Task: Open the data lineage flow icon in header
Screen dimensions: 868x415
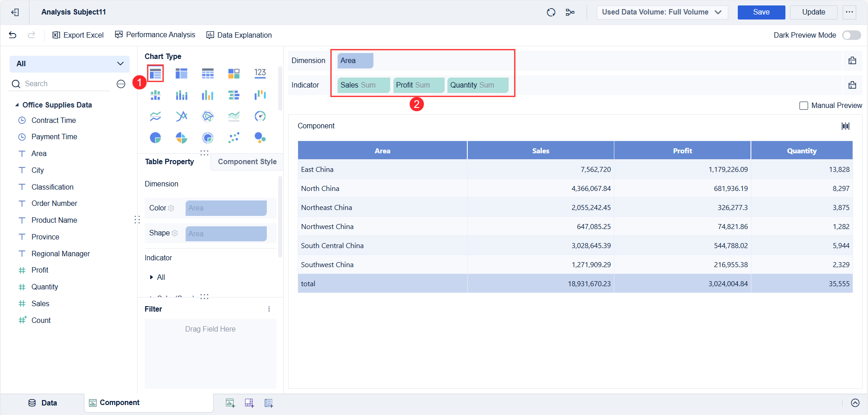Action: (570, 12)
